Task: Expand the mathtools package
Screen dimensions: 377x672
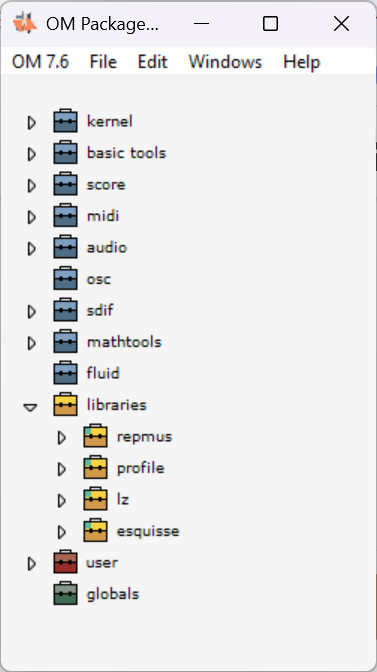Action: pos(31,343)
